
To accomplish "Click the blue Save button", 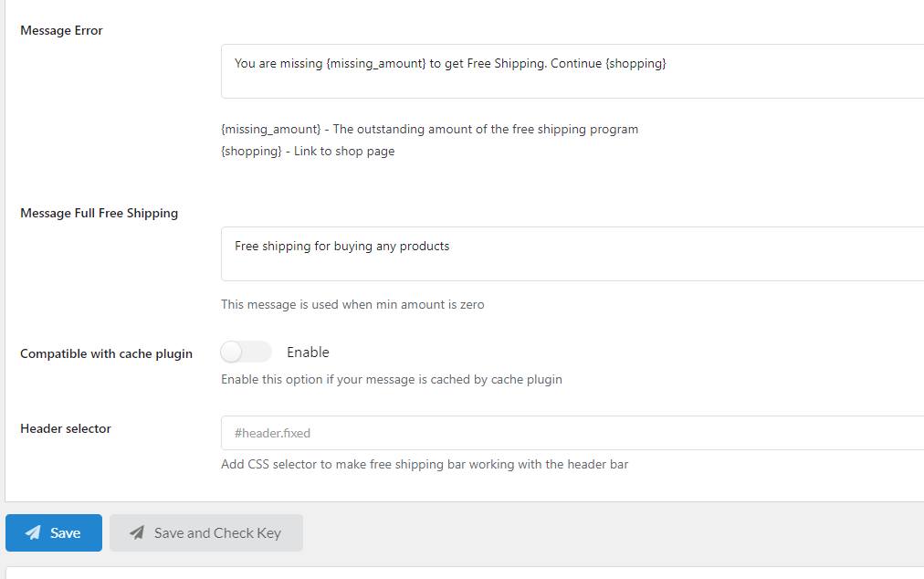I will 54,532.
